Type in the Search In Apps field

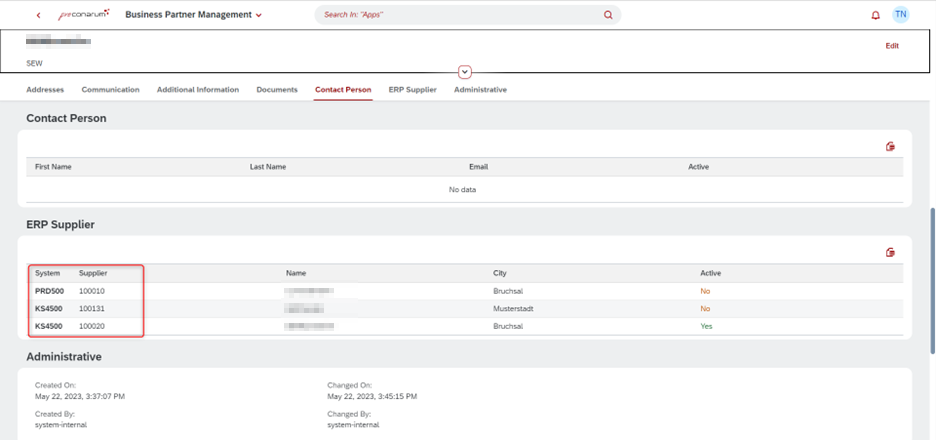click(460, 15)
